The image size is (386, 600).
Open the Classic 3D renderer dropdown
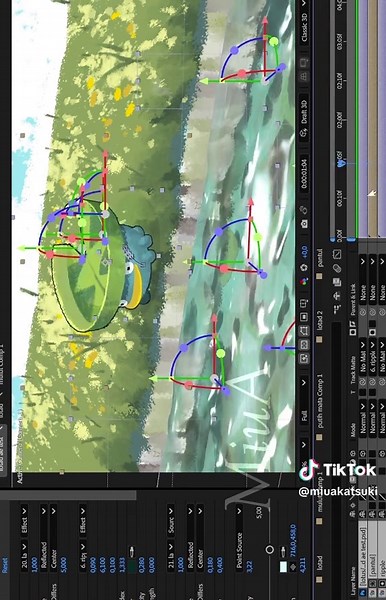click(x=305, y=23)
